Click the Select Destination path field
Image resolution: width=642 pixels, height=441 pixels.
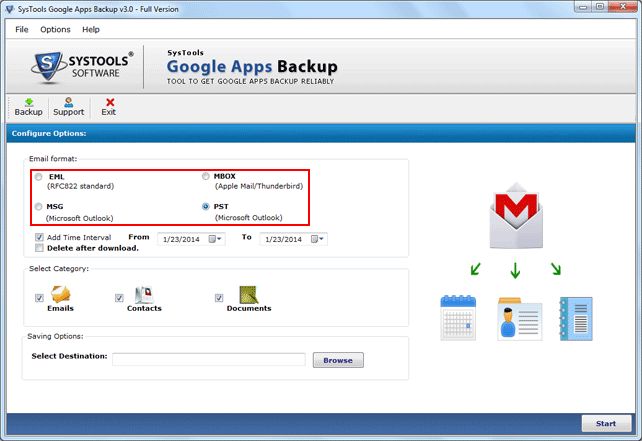click(208, 360)
